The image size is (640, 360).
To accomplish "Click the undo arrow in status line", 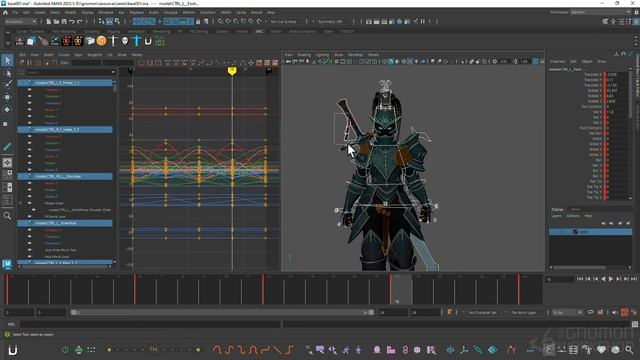I will click(x=72, y=22).
